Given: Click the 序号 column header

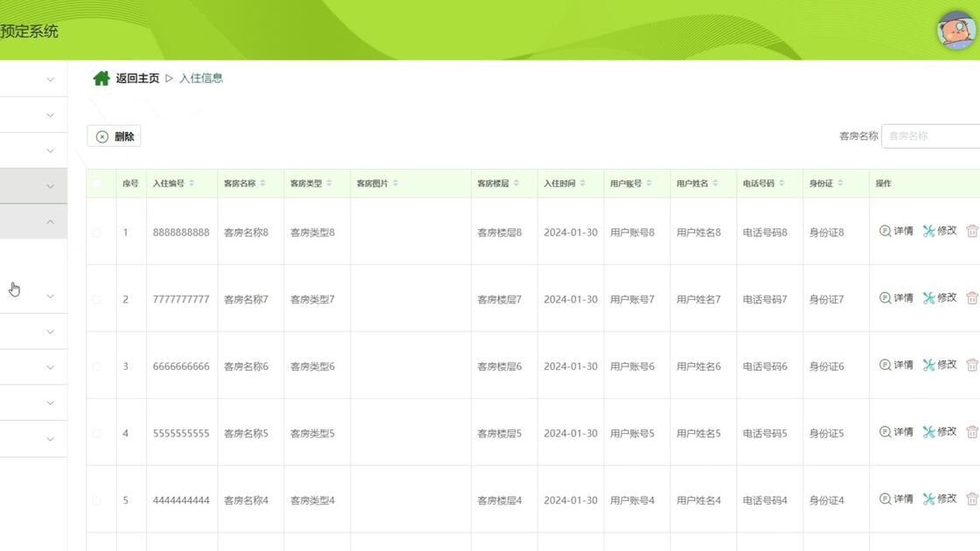Looking at the screenshot, I should click(x=130, y=184).
